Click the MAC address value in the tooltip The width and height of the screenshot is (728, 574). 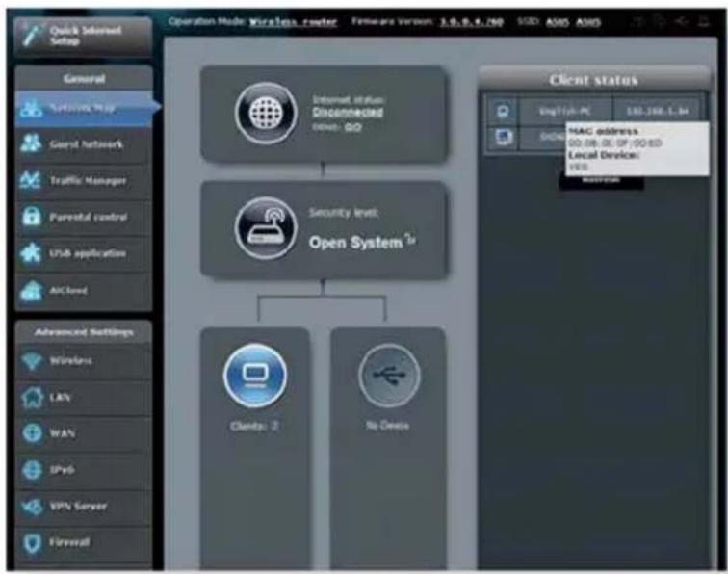point(614,143)
